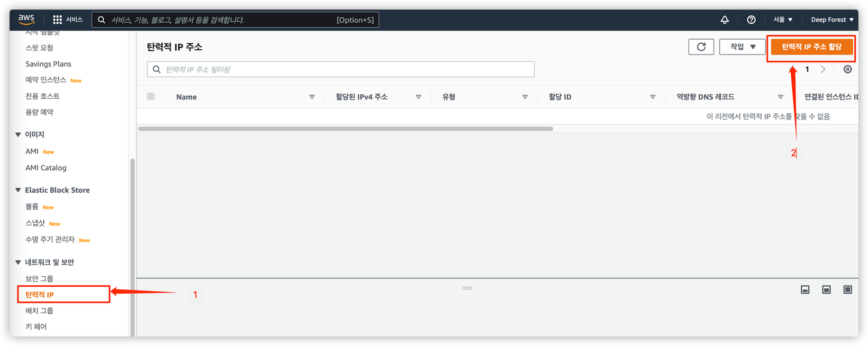This screenshot has width=868, height=346.
Task: Open 키 페어 in sidebar
Action: pos(36,326)
